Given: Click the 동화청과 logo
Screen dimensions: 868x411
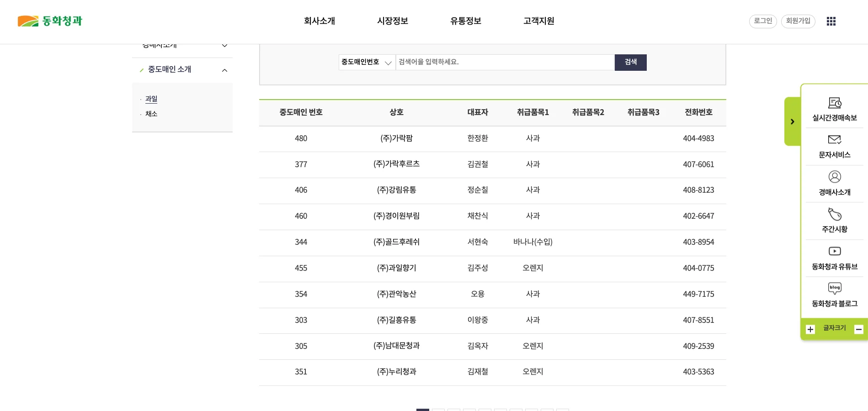Looking at the screenshot, I should [x=49, y=21].
